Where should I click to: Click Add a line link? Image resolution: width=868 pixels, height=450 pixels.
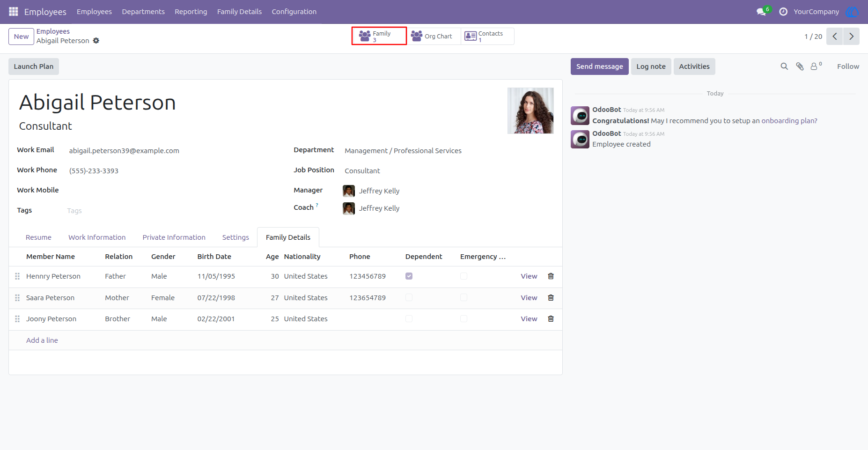pos(42,340)
